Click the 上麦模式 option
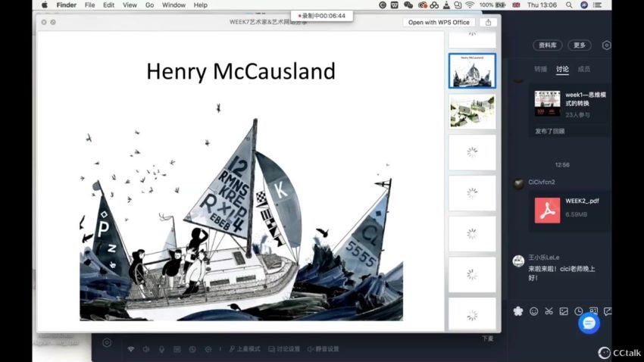This screenshot has height=362, width=644. pyautogui.click(x=245, y=349)
